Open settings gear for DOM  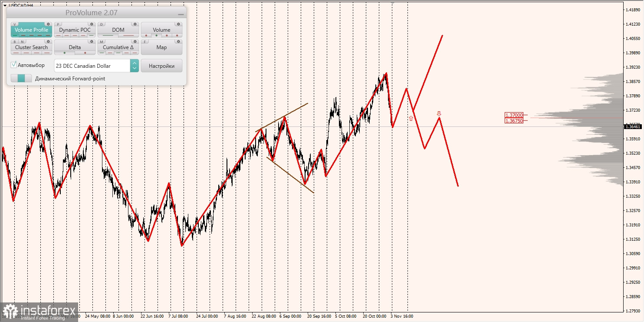135,24
